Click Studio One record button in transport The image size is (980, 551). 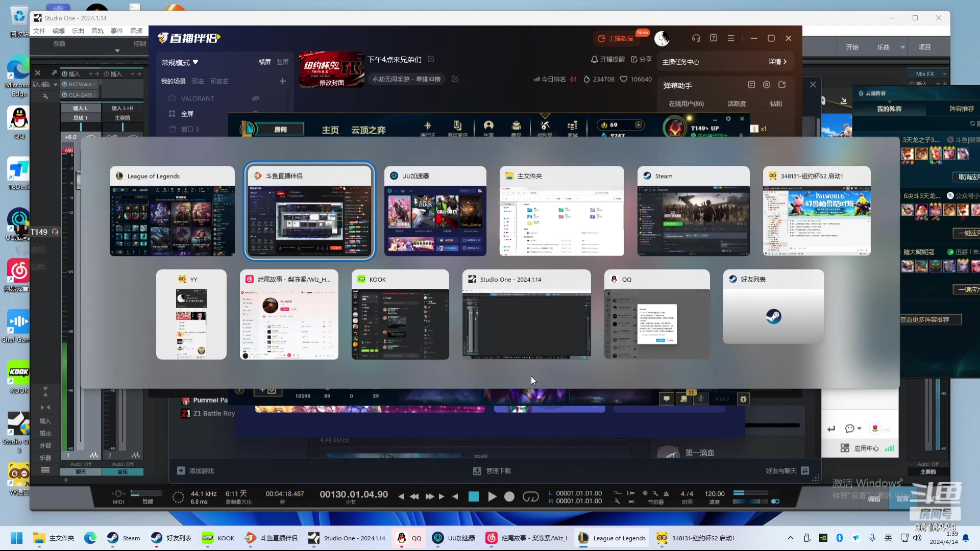click(509, 496)
